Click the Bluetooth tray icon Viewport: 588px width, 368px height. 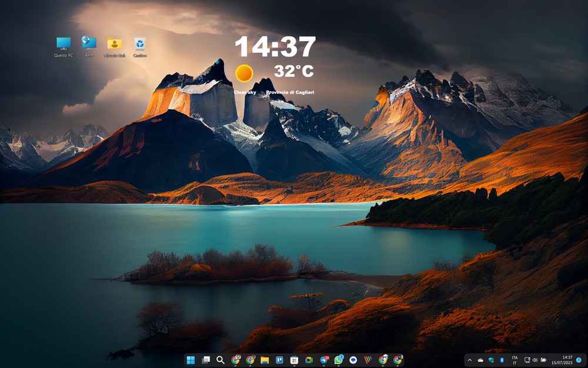tap(502, 360)
